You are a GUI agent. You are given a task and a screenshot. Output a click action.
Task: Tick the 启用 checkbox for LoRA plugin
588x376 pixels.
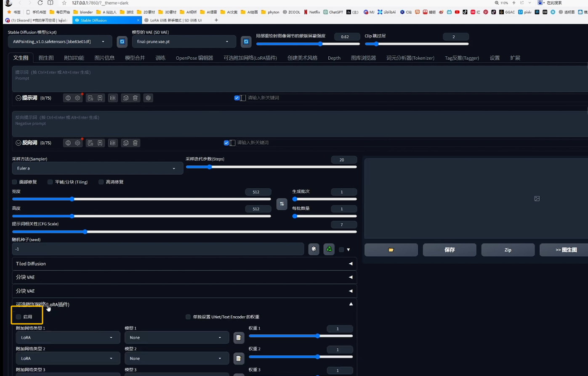coord(19,317)
